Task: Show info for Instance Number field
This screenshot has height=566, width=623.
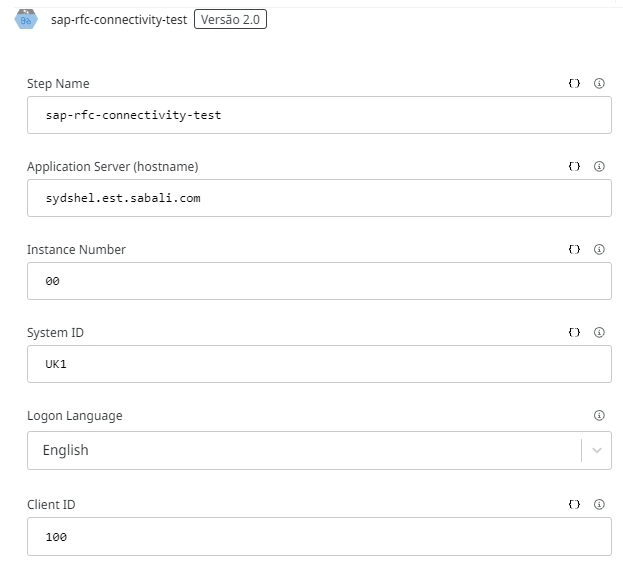Action: pyautogui.click(x=599, y=250)
